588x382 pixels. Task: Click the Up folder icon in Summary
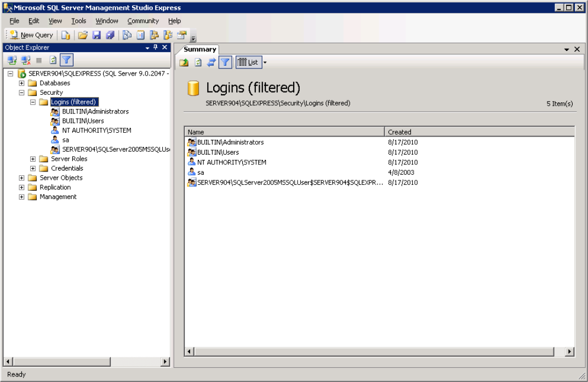tap(184, 62)
